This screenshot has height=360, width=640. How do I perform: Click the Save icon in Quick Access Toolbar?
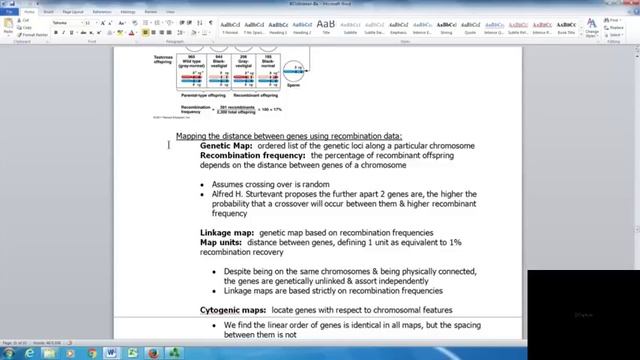[x=12, y=3]
